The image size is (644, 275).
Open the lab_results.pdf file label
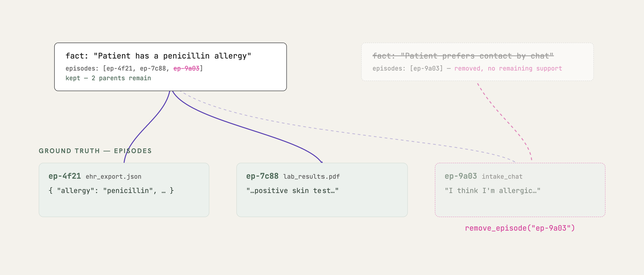311,176
